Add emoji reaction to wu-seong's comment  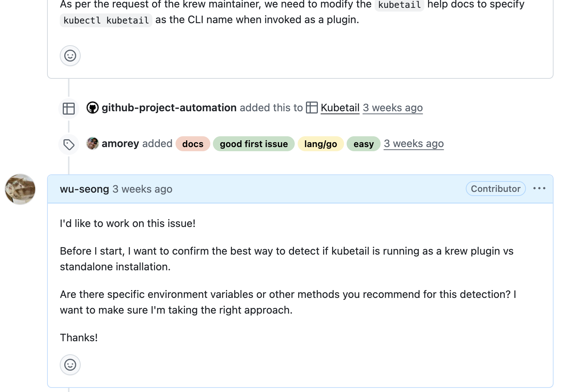[x=70, y=365]
